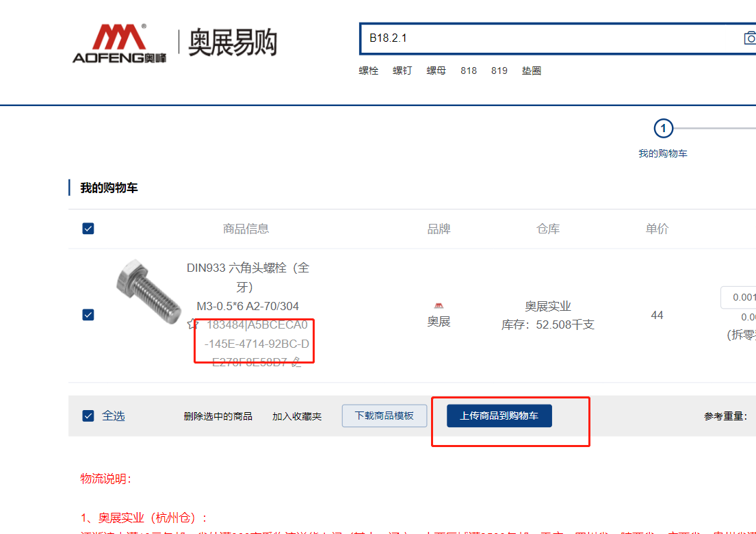
Task: Click the 螺钉 quick search link
Action: pyautogui.click(x=402, y=71)
